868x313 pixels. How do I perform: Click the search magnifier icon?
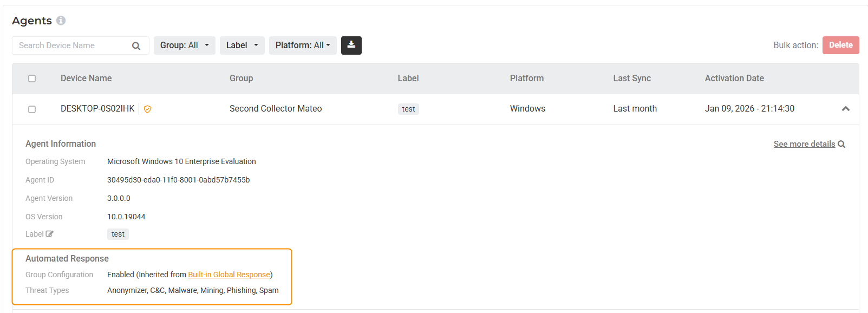[x=136, y=46]
